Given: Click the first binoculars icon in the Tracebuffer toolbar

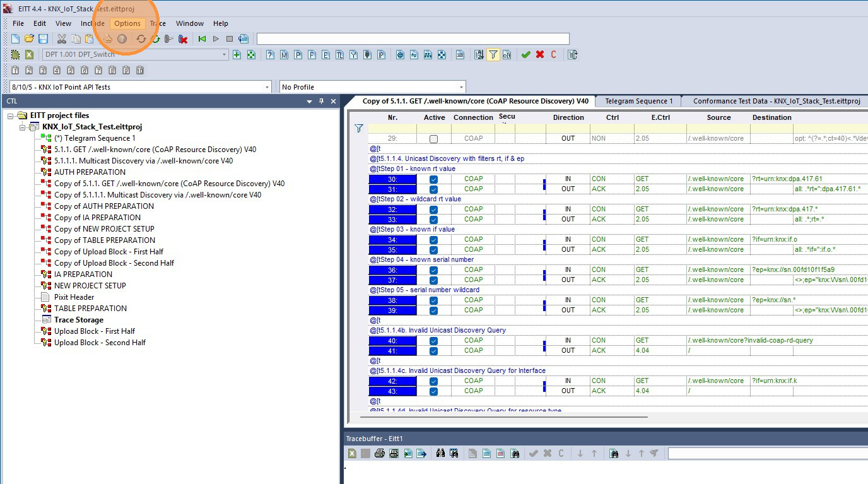Looking at the screenshot, I should pyautogui.click(x=440, y=453).
